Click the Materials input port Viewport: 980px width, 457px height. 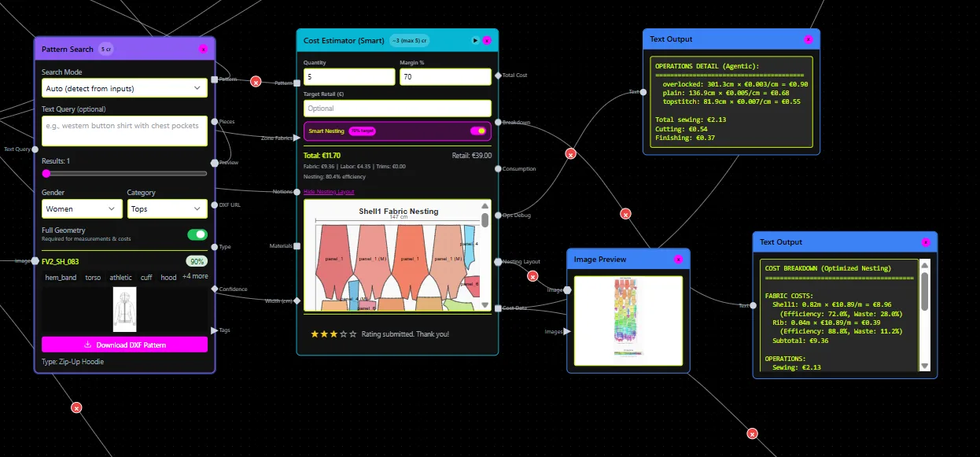(297, 246)
